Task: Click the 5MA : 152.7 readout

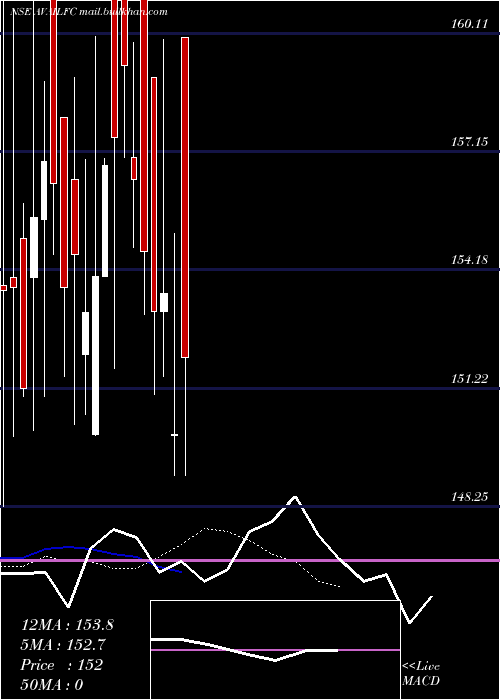Action: 63,645
